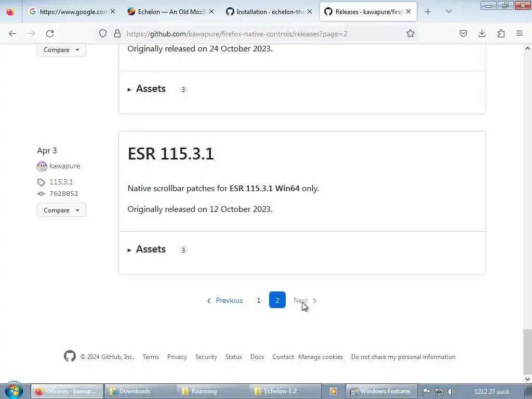Open the Firefox hamburger menu
Viewport: 532px width, 399px height.
[x=520, y=33]
